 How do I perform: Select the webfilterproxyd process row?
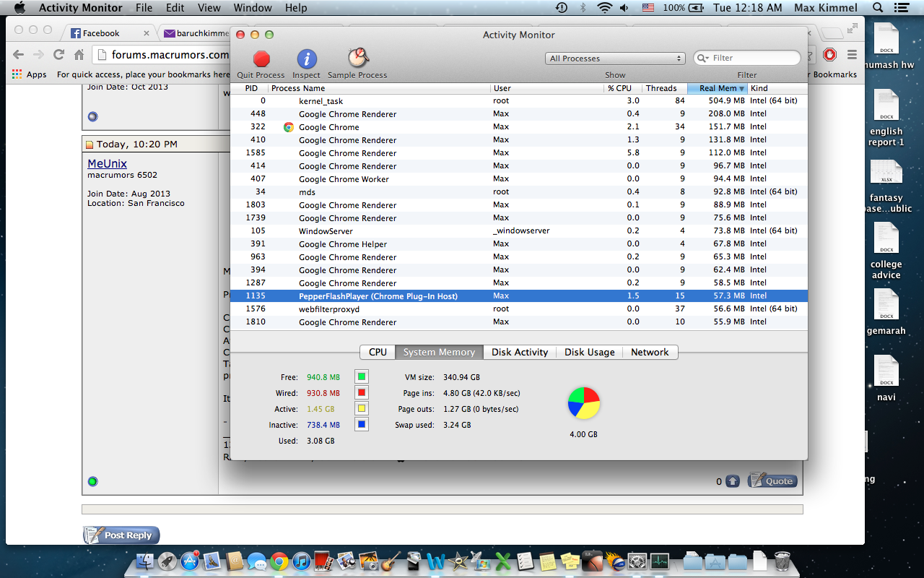519,309
